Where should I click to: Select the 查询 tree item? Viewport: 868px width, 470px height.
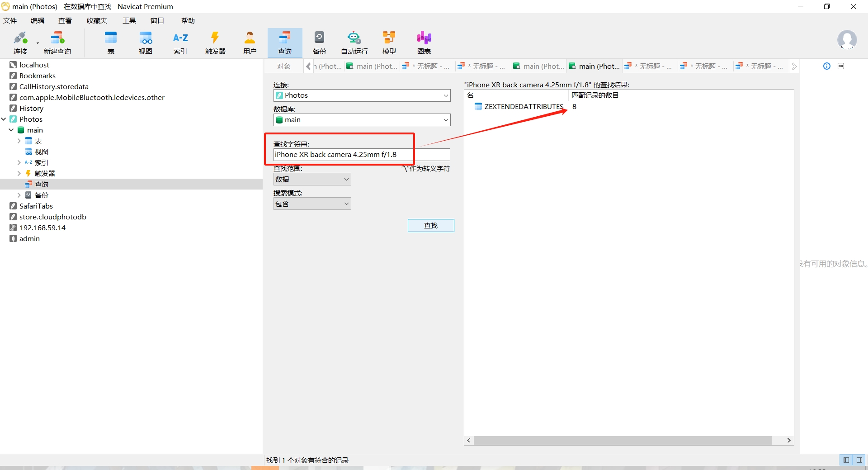tap(41, 184)
